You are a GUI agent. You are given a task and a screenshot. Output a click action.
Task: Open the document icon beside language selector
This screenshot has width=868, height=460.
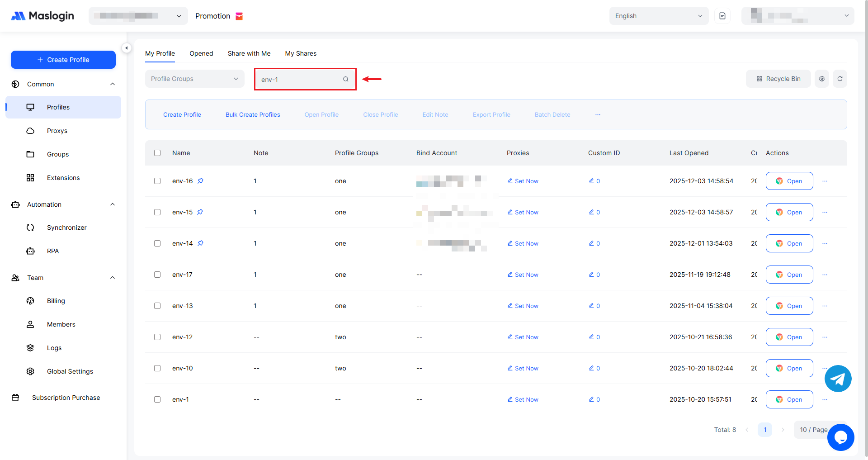(x=722, y=16)
